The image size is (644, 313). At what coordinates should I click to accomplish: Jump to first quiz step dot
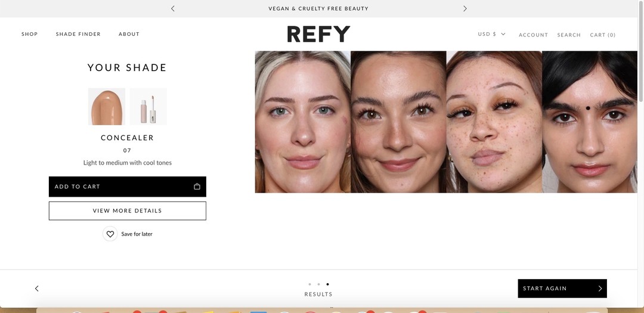coord(309,284)
